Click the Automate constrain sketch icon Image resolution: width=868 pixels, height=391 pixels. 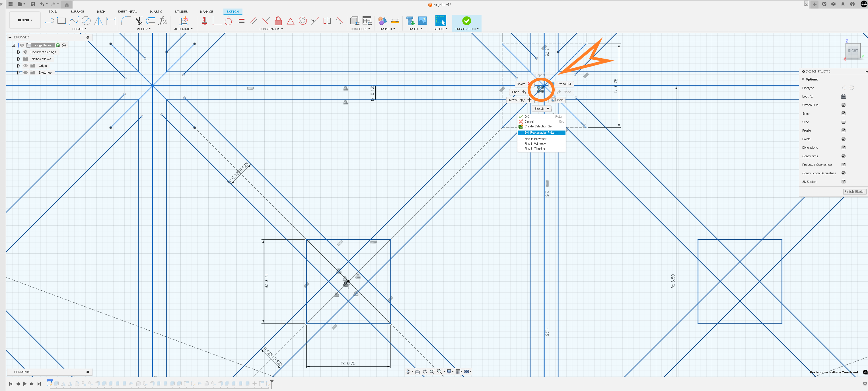184,21
